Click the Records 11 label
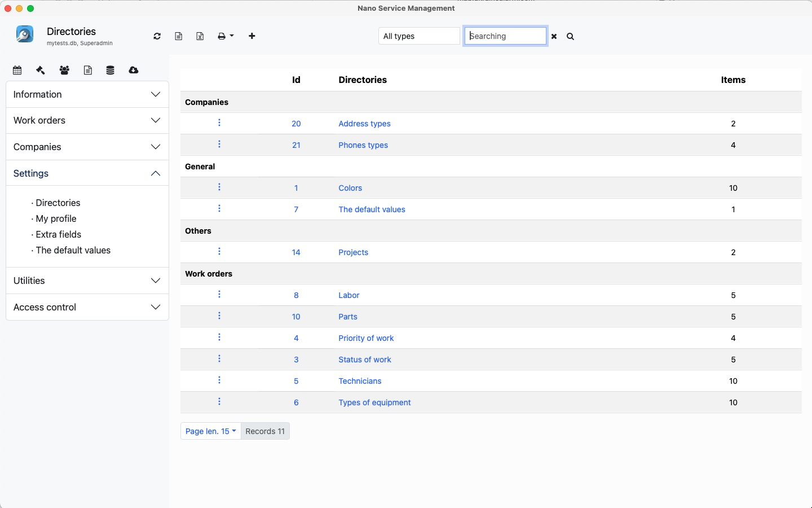 [265, 431]
